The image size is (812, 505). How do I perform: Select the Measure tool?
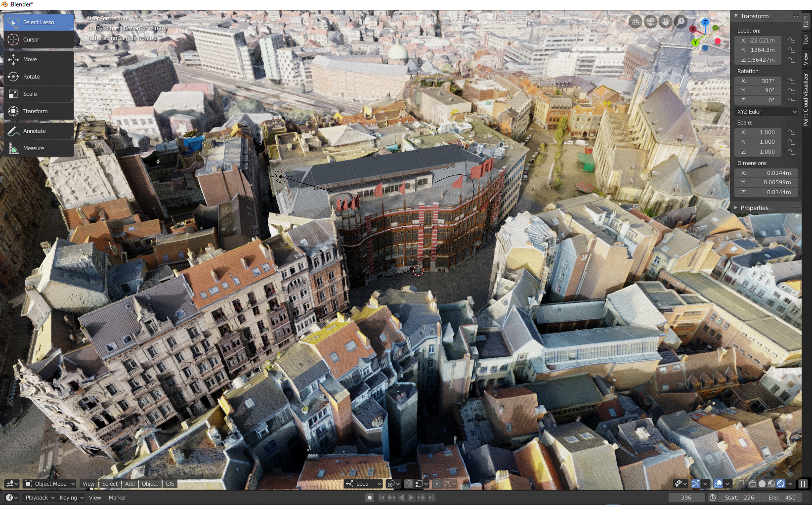click(x=34, y=148)
